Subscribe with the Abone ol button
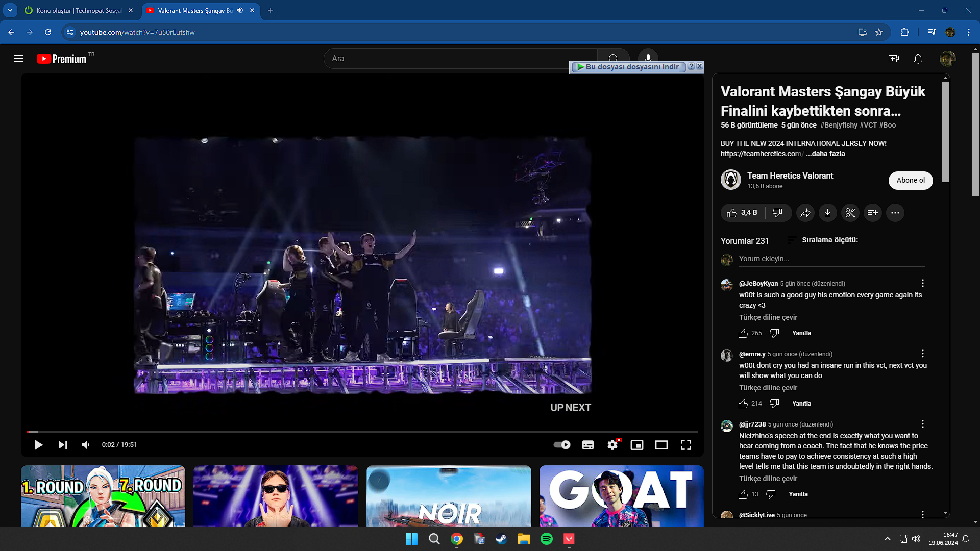 click(910, 180)
